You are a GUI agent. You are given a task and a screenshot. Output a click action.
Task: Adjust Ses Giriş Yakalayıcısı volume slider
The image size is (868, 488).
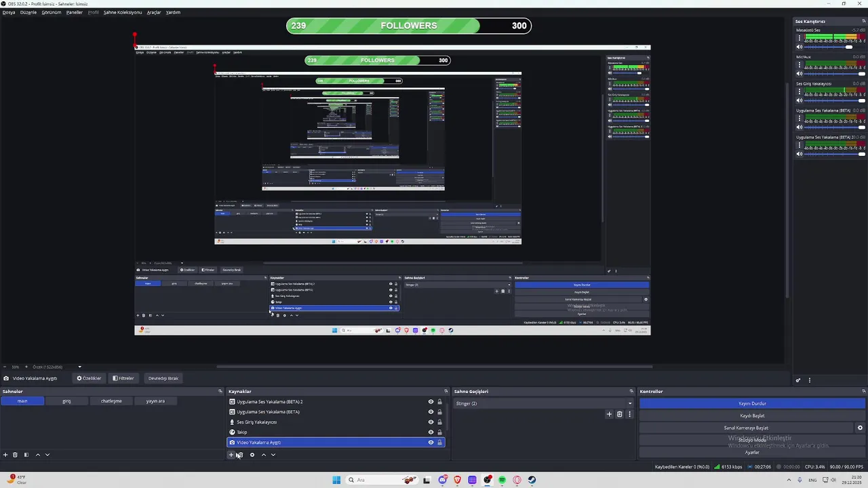[835, 100]
